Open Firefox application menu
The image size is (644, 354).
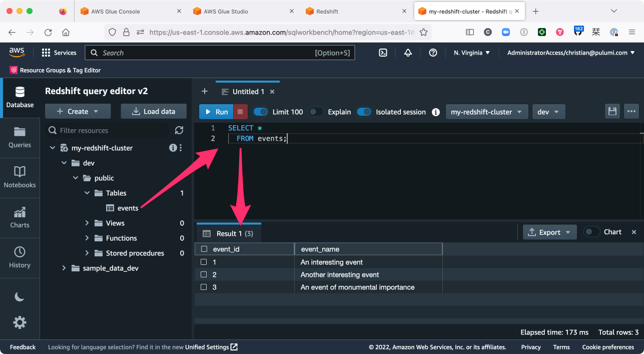coord(632,32)
